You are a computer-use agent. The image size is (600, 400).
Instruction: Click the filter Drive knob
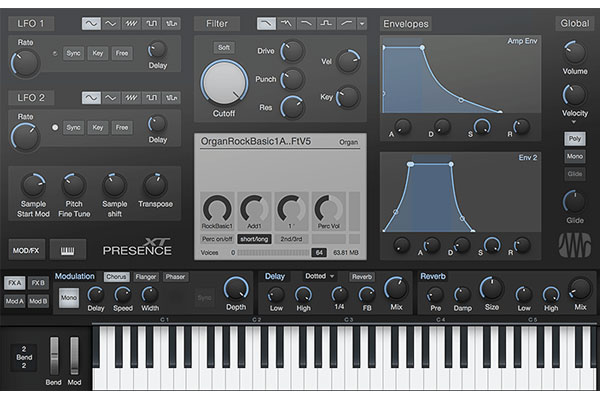pyautogui.click(x=293, y=51)
